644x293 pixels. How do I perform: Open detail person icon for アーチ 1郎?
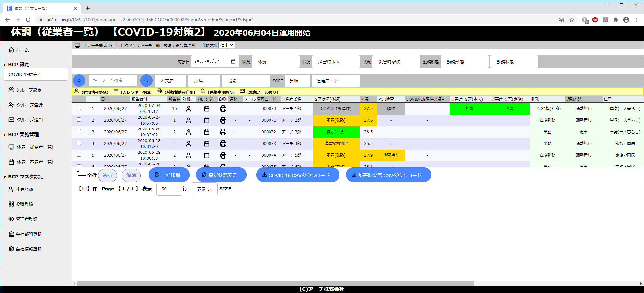point(189,109)
